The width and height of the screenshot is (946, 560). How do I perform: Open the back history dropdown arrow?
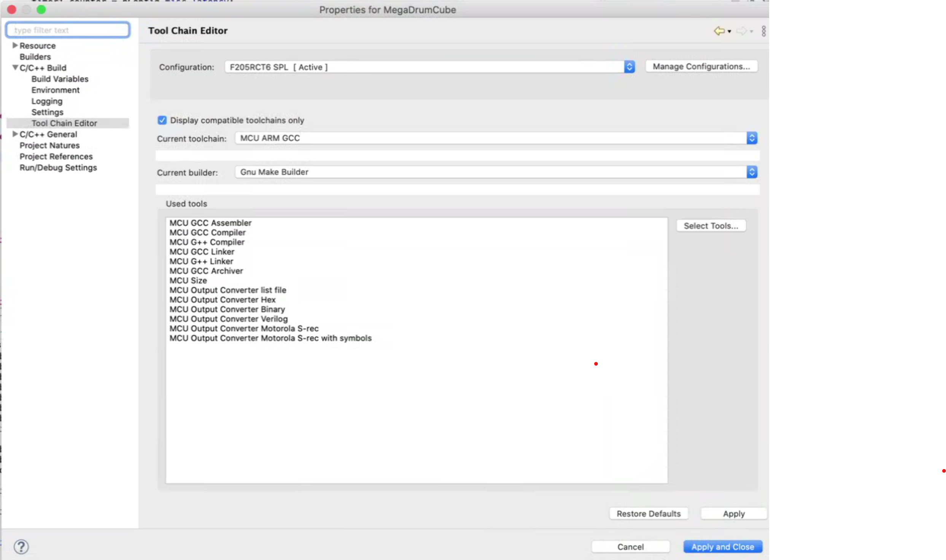pos(729,32)
